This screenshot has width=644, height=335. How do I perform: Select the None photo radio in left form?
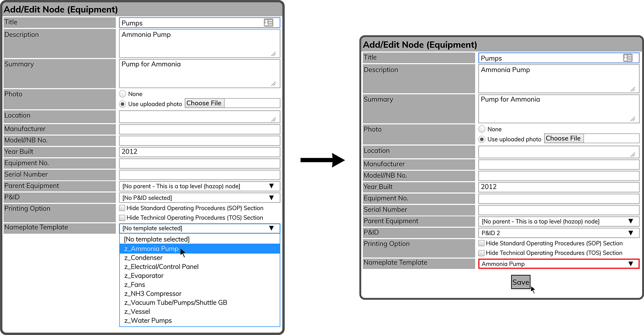(x=123, y=94)
